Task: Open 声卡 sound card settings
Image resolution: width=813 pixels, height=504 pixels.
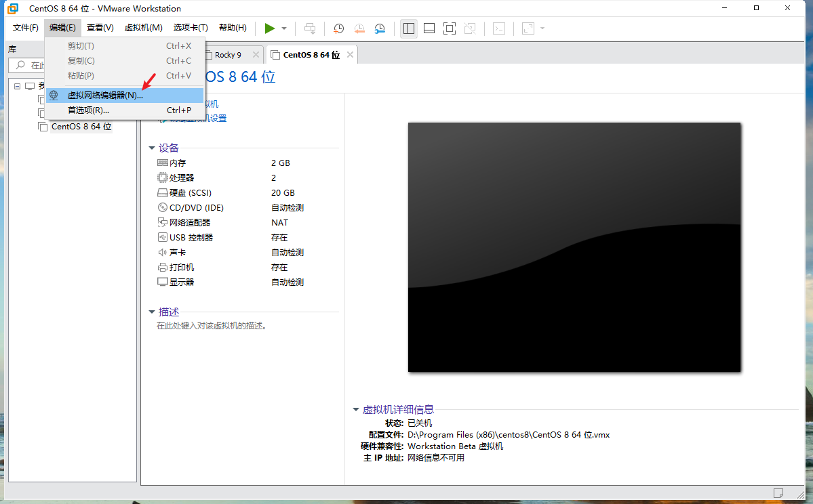Action: coord(178,252)
